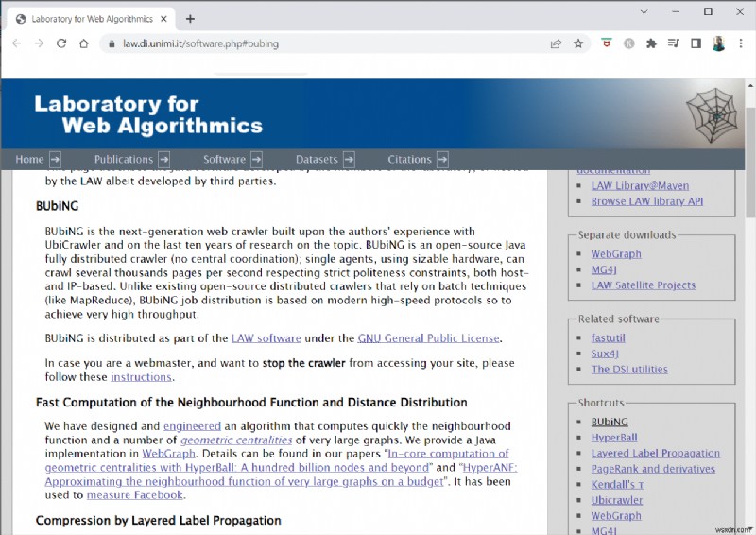
Task: Open WebGraph link in paragraph text
Action: coord(169,454)
